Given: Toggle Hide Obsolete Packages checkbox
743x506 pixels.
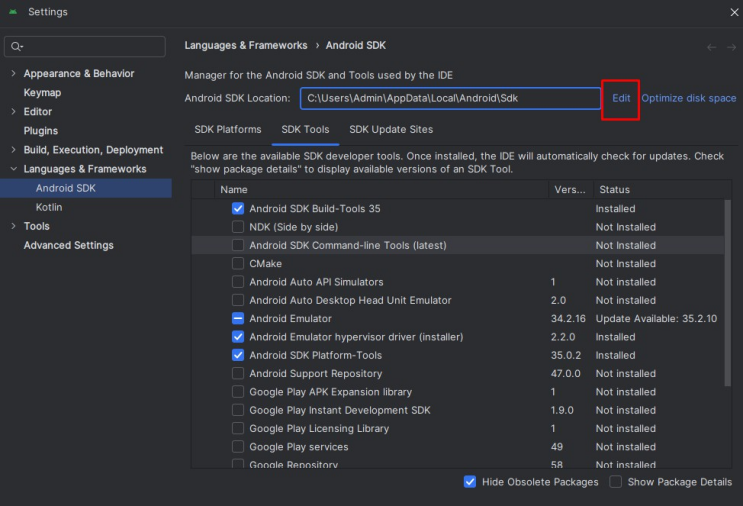Looking at the screenshot, I should click(470, 482).
